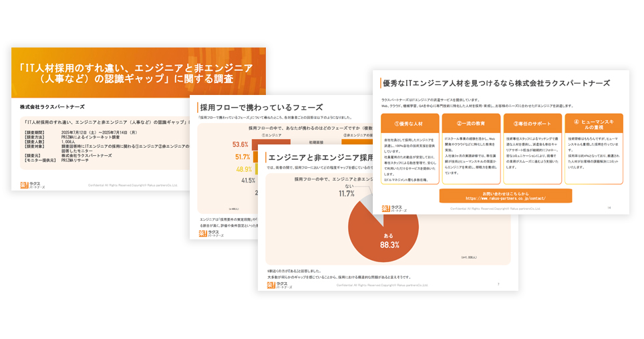644x339 pixels.
Task: Click the body text of the ③専任のサポート card
Action: coord(532,153)
